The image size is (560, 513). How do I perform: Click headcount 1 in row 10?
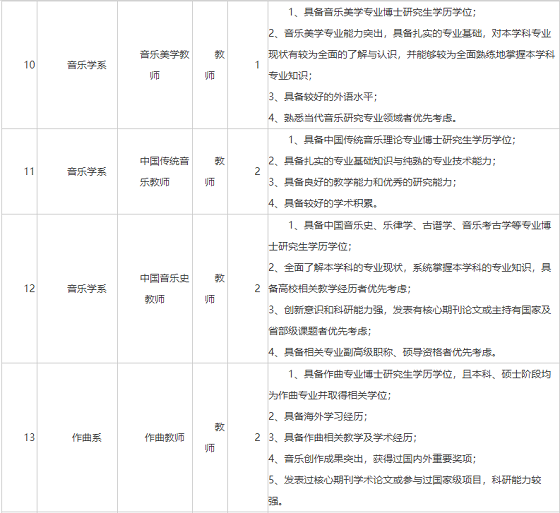(257, 65)
